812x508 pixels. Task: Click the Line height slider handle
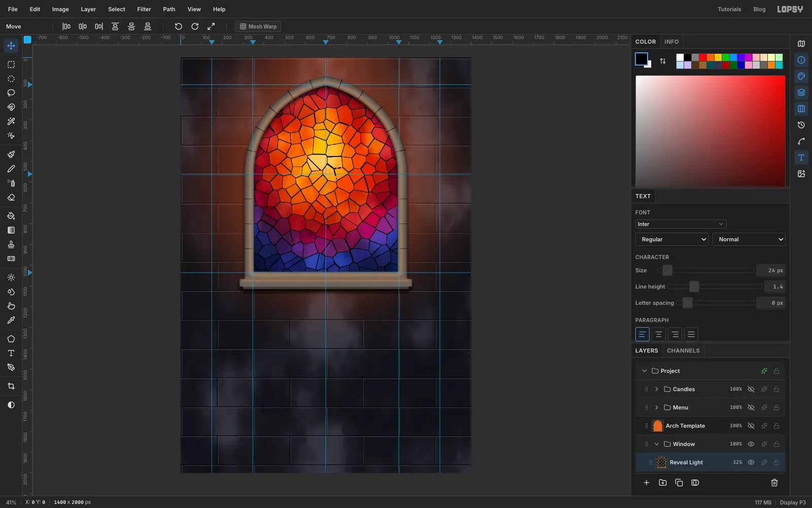pyautogui.click(x=694, y=287)
